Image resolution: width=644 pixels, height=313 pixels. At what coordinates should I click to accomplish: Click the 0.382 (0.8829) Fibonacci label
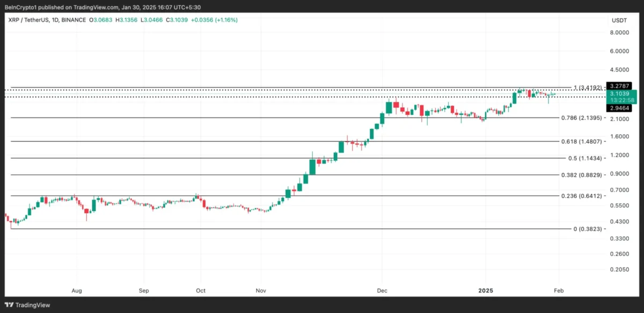(582, 175)
